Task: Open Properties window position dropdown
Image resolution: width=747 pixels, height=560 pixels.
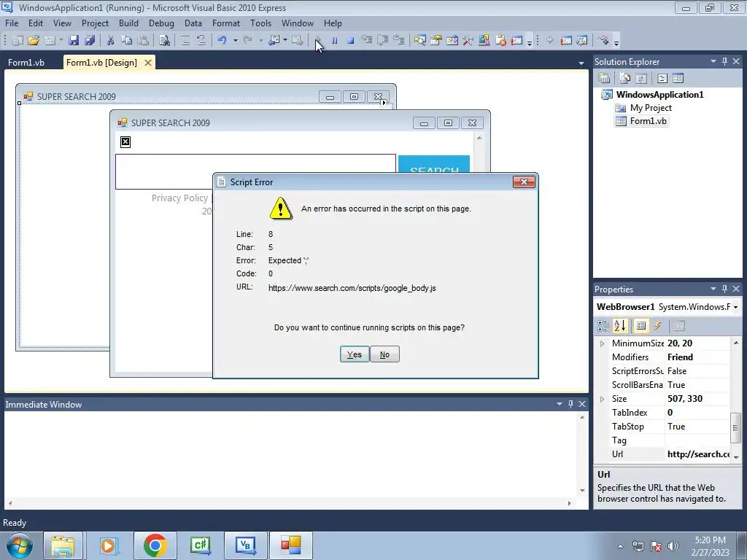Action: [713, 289]
